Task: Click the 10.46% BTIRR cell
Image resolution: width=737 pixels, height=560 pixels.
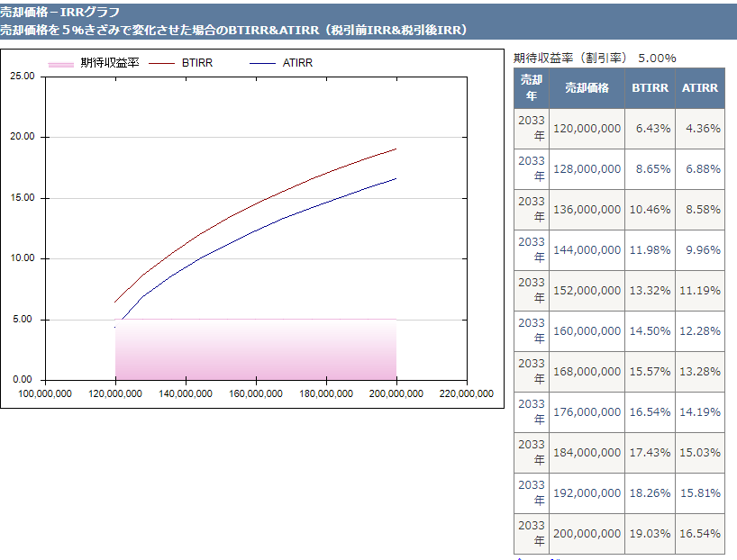Action: point(651,210)
